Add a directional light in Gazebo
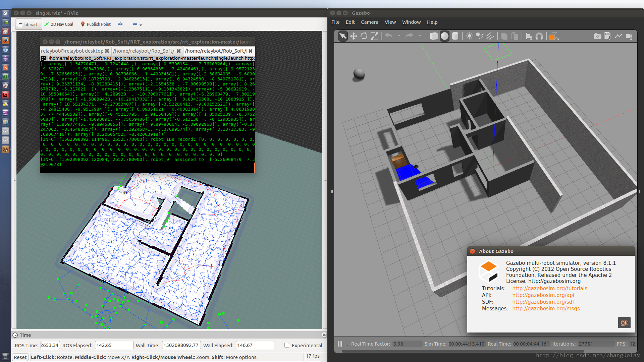This screenshot has height=362, width=644. [490, 36]
